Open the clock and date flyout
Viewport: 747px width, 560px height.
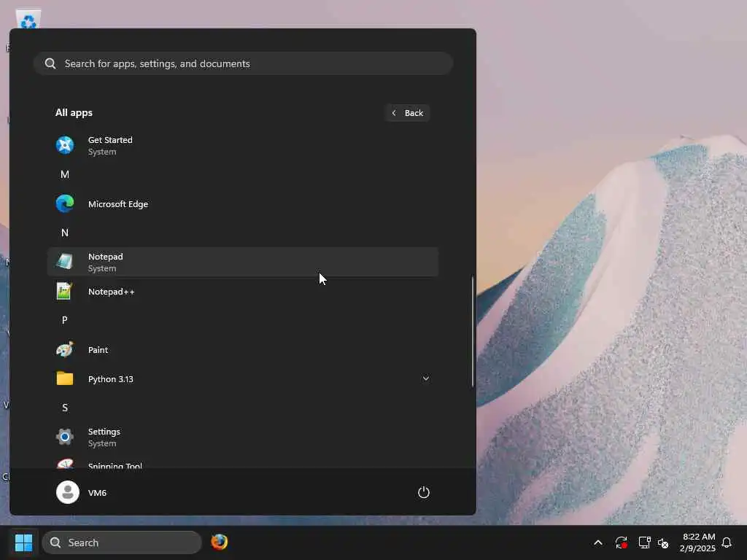(698, 542)
